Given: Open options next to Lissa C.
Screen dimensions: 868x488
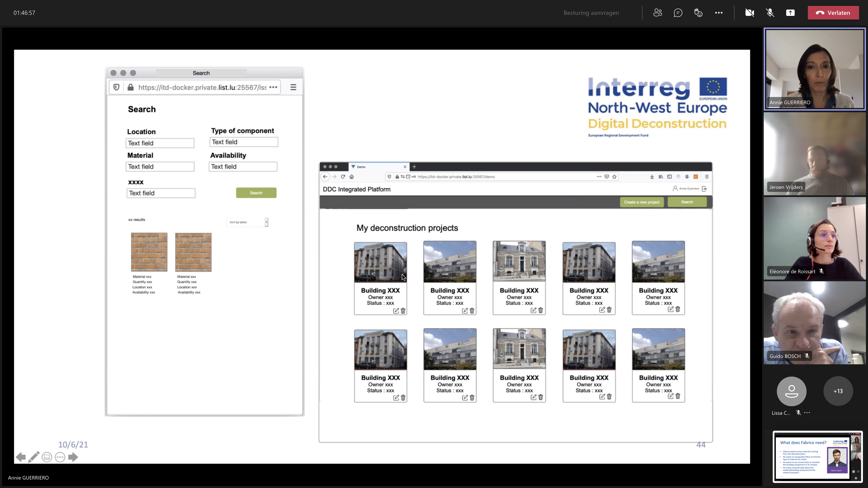Looking at the screenshot, I should [x=807, y=413].
